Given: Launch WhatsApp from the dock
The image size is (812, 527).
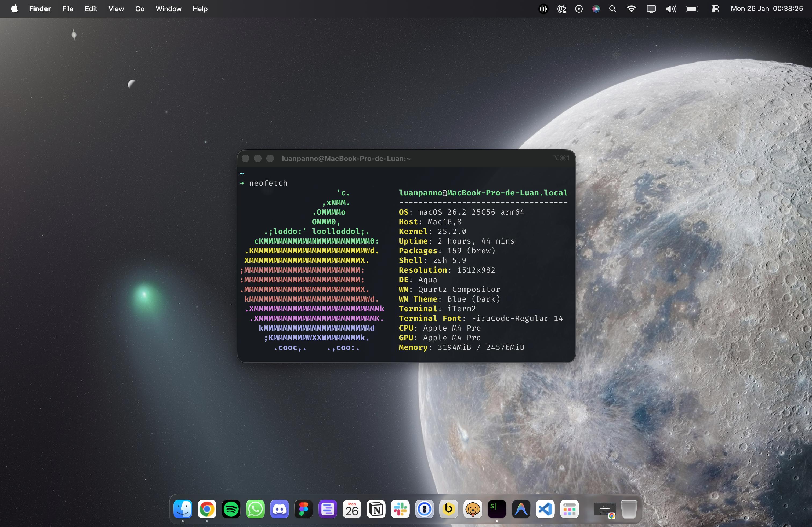Looking at the screenshot, I should (255, 509).
